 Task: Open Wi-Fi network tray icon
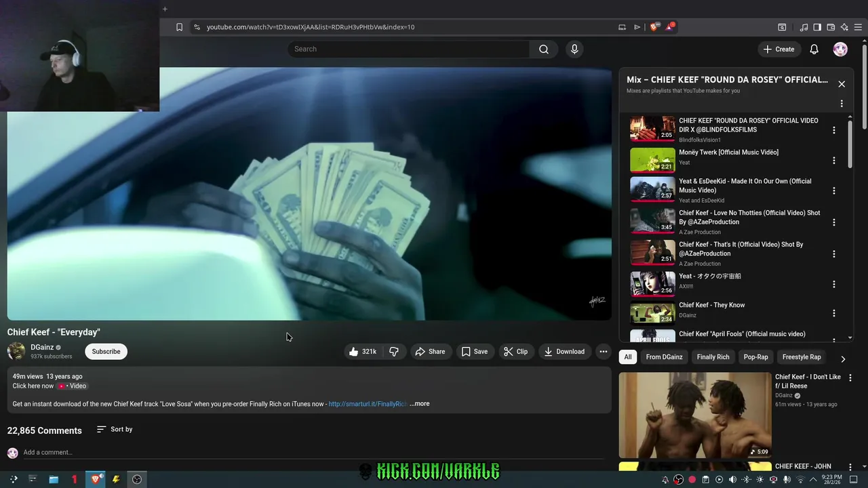(x=800, y=480)
